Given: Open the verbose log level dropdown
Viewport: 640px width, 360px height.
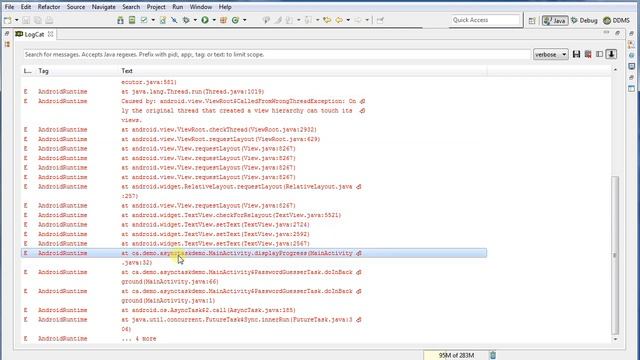Looking at the screenshot, I should point(551,54).
